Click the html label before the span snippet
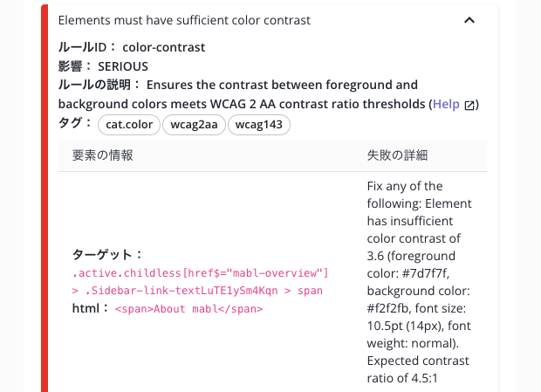 tap(91, 309)
